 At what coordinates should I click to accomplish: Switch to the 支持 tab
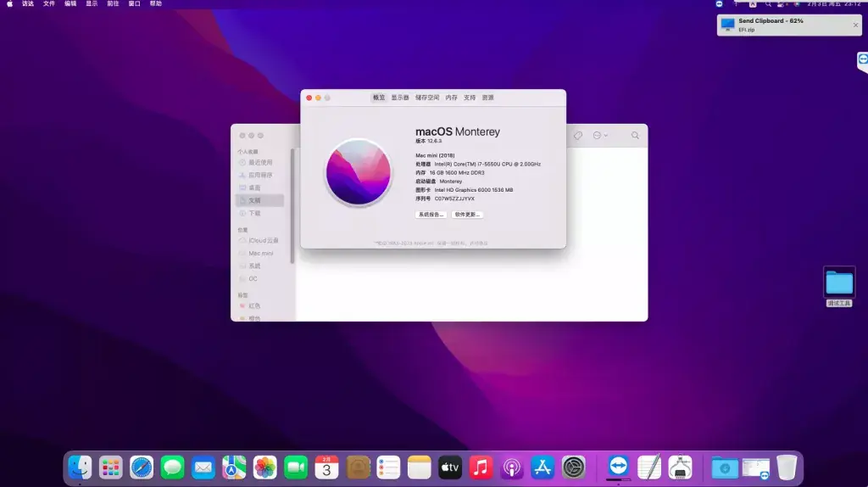[470, 98]
